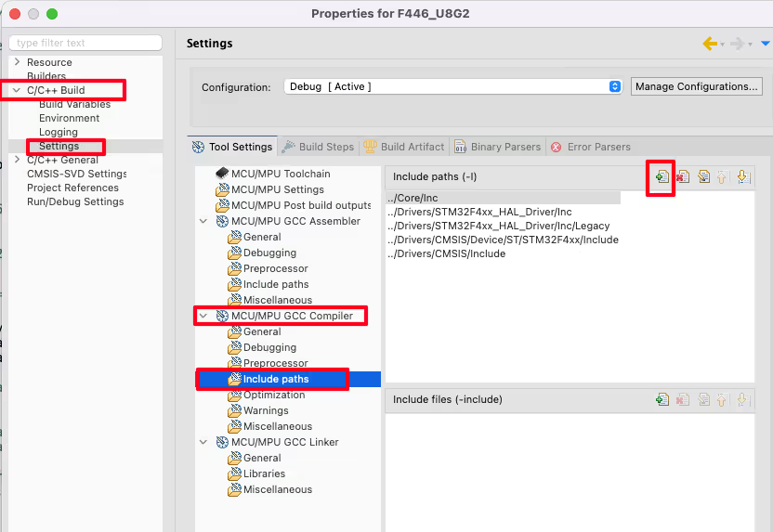Open the blue view menu triangle

click(x=766, y=44)
